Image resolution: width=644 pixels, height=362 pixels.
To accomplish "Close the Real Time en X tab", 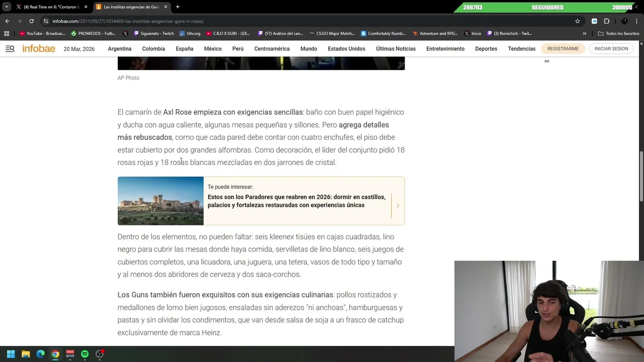I will click(x=86, y=7).
